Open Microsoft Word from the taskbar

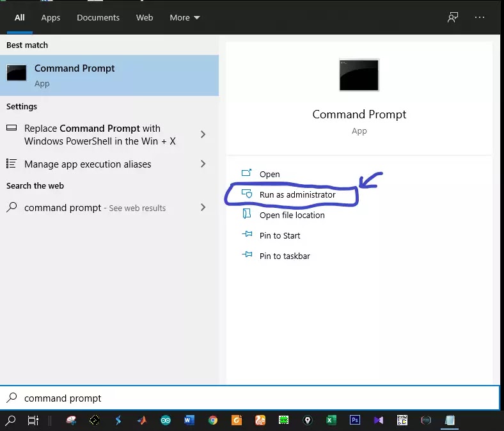(x=189, y=420)
